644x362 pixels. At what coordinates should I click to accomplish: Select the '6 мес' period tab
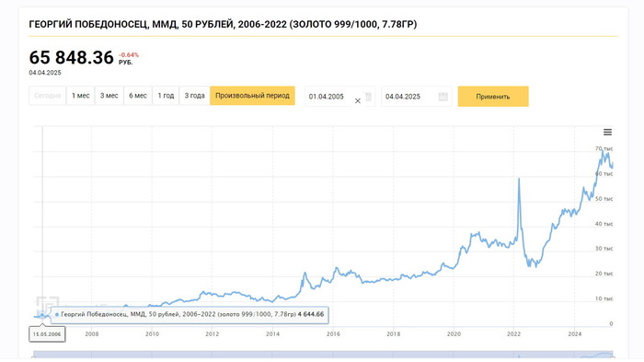click(x=138, y=96)
